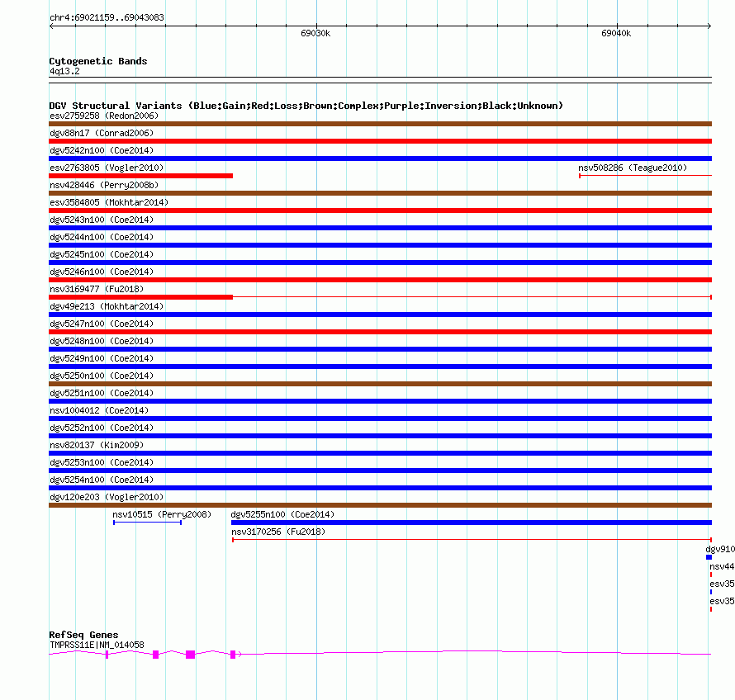The image size is (735, 700).
Task: Click the truncated dgv910 label
Action: 720,549
